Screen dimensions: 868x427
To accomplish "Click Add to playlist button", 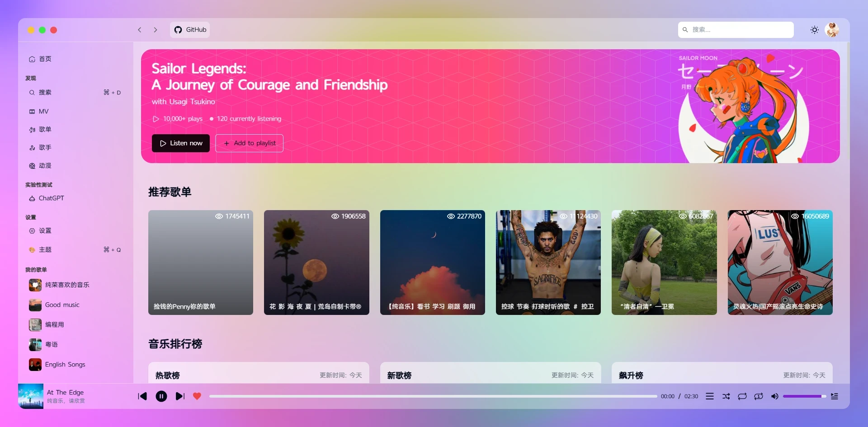I will pyautogui.click(x=249, y=143).
